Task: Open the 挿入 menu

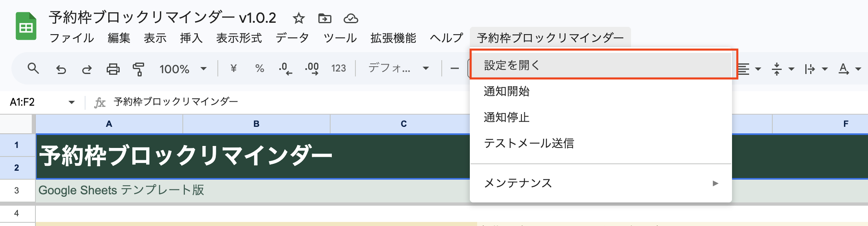Action: [x=191, y=38]
